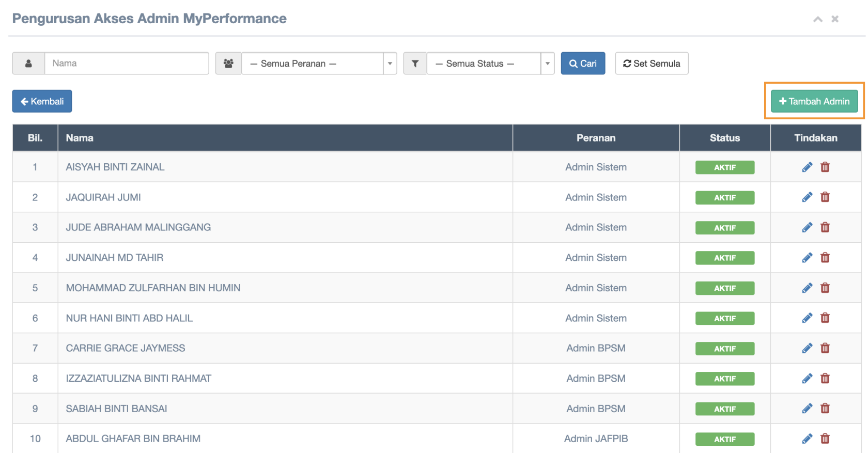
Task: Delete IZZAZIATULIZNA BINTI RAHMAT admin
Action: pos(825,379)
